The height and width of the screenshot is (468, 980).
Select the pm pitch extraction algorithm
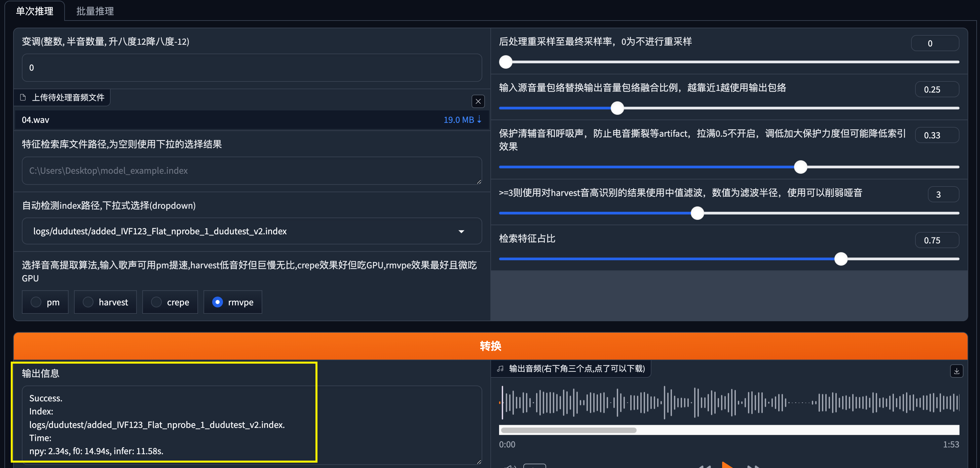coord(36,302)
